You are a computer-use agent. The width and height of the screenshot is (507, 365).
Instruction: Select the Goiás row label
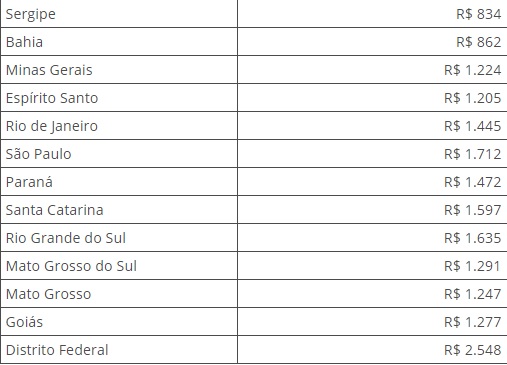tap(24, 322)
